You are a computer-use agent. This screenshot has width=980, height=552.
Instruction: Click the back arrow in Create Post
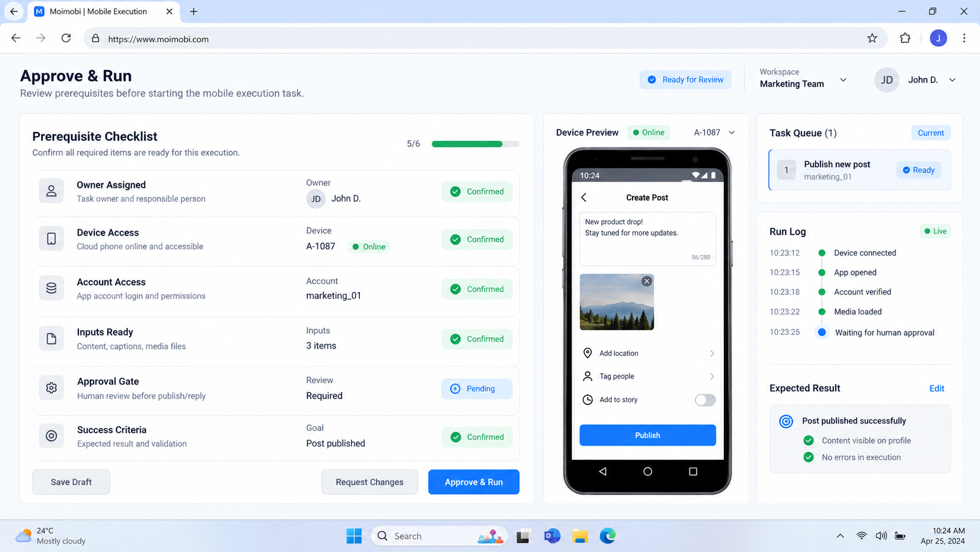pyautogui.click(x=584, y=198)
